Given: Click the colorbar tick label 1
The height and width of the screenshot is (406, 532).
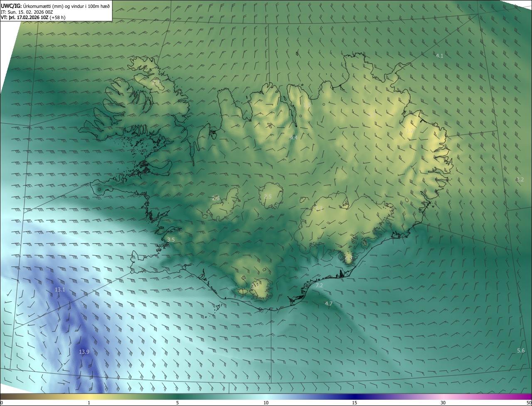Looking at the screenshot, I should coord(89,403).
